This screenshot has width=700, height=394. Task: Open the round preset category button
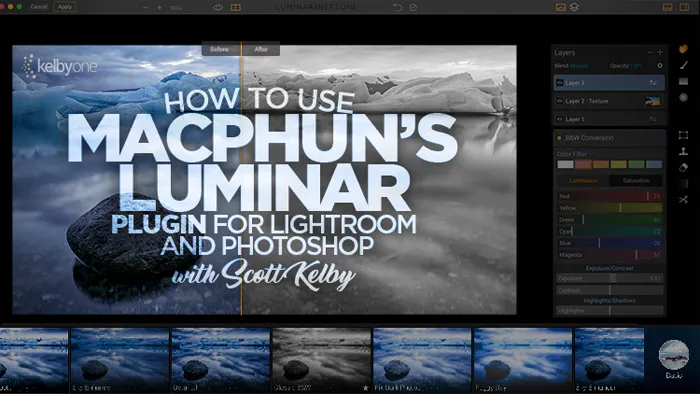[674, 355]
